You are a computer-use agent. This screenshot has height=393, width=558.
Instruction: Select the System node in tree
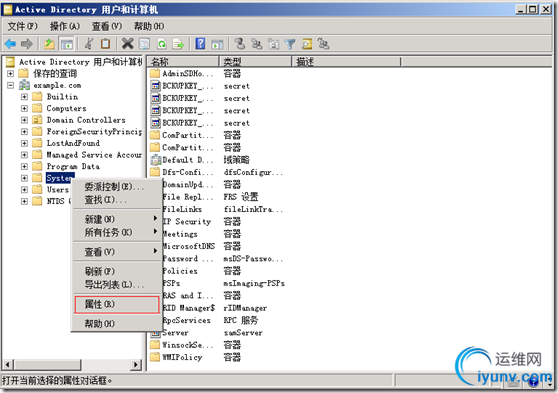[x=60, y=178]
